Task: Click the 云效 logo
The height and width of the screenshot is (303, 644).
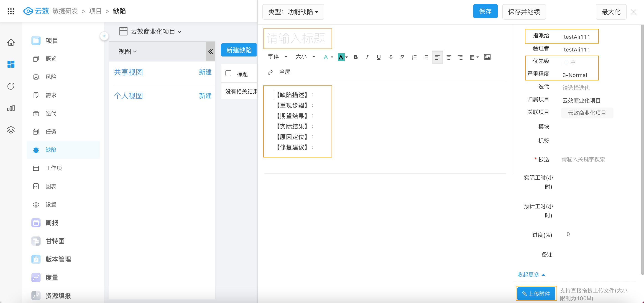Action: (x=36, y=11)
